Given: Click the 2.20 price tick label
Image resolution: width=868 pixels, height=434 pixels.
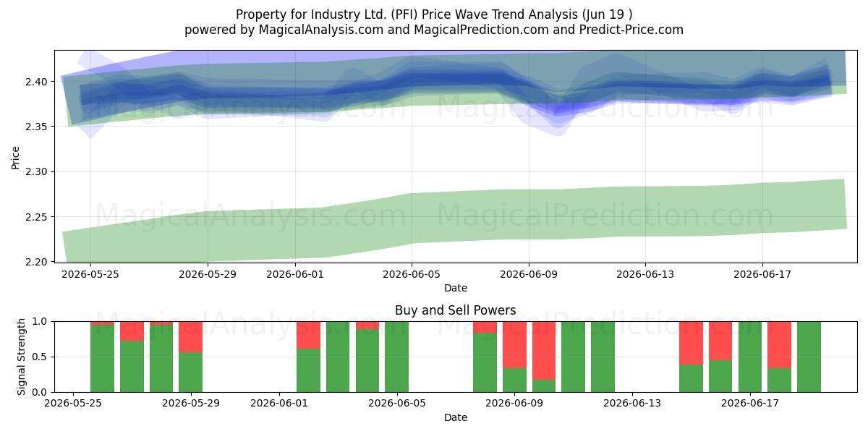Looking at the screenshot, I should 38,262.
